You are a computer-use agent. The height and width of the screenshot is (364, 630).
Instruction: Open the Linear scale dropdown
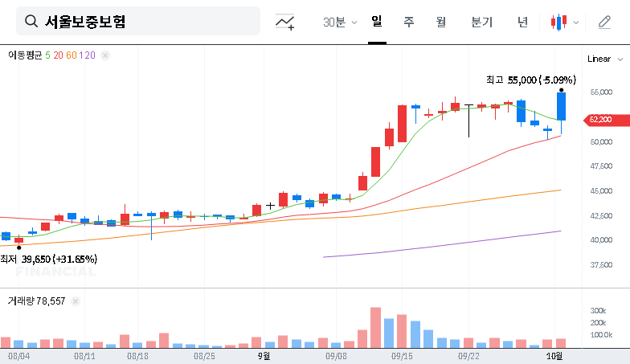pyautogui.click(x=604, y=59)
